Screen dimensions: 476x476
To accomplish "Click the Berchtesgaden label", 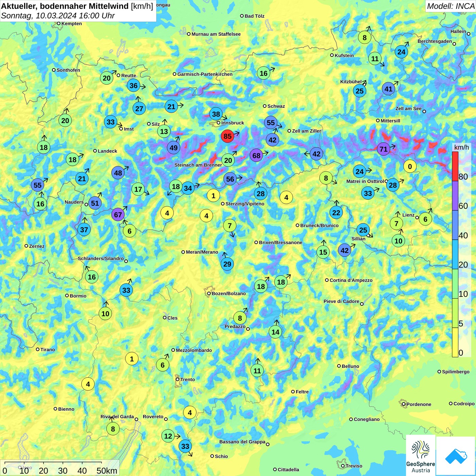I will (435, 41).
